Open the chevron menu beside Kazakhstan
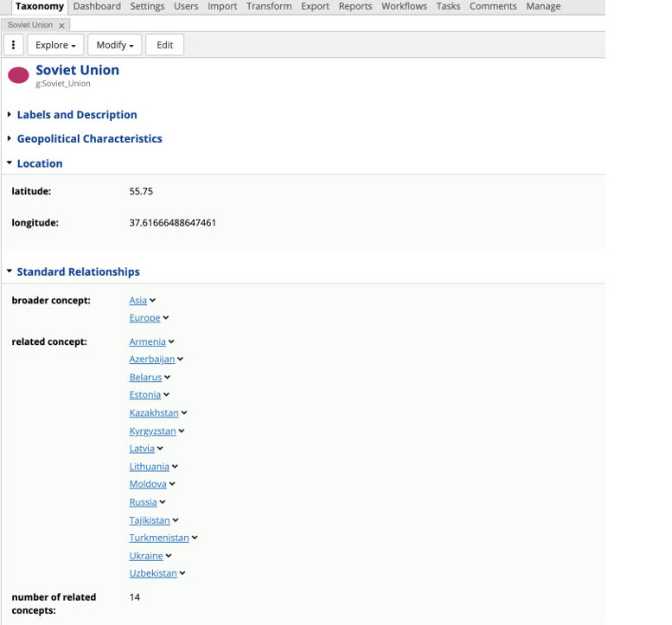The height and width of the screenshot is (625, 672). click(184, 413)
